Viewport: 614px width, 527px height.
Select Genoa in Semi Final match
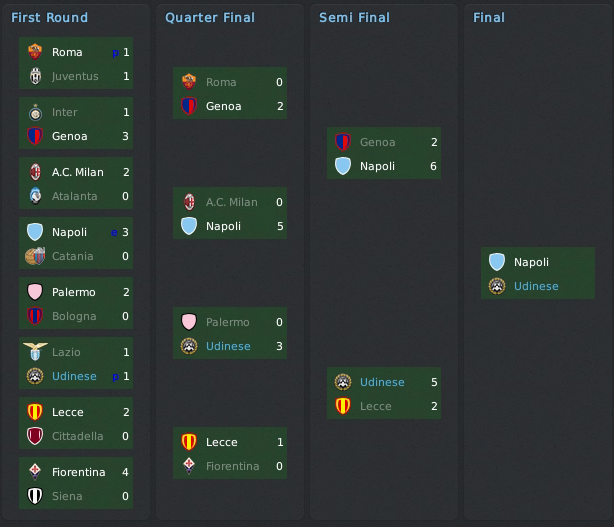tap(377, 142)
